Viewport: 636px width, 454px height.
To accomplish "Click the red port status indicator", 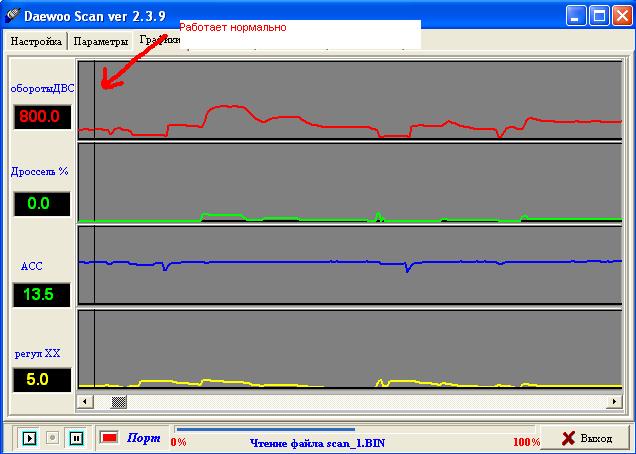I will click(x=109, y=438).
